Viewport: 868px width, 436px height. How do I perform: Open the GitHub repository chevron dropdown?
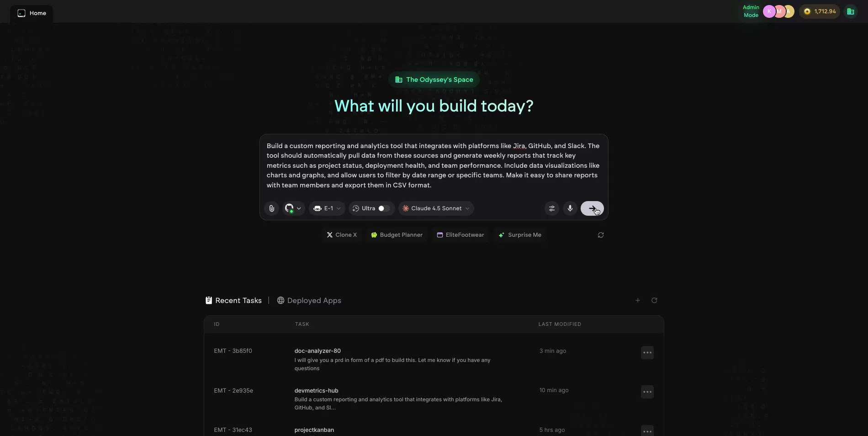click(x=299, y=208)
